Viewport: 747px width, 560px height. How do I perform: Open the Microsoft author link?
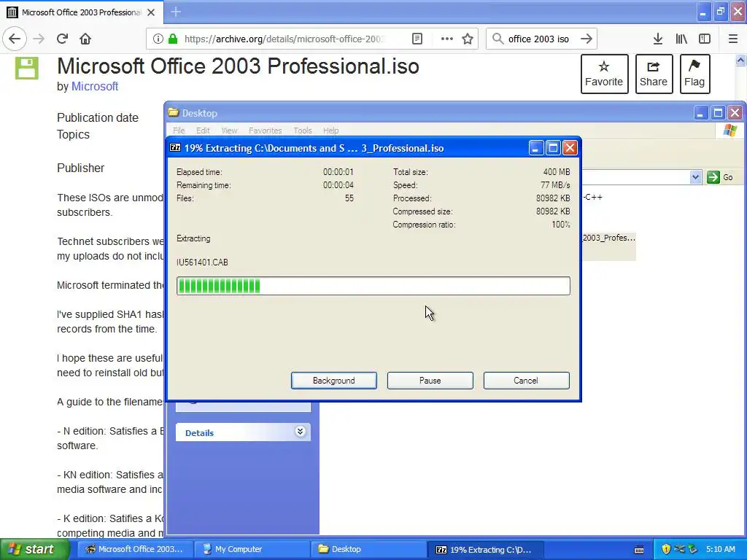pos(95,86)
